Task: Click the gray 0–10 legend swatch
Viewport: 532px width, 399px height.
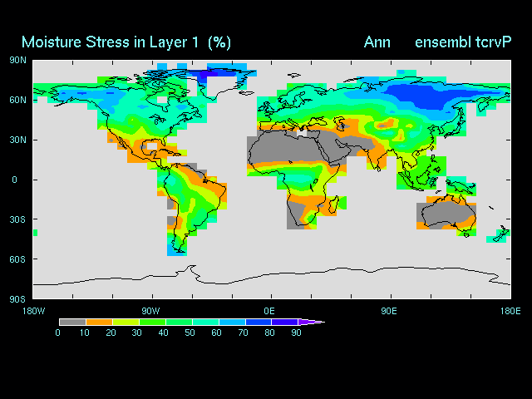Action: click(72, 322)
